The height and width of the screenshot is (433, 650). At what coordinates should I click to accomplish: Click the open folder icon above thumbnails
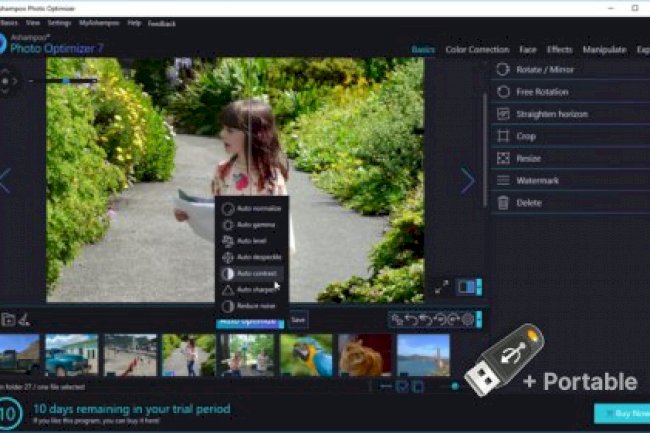coord(8,320)
